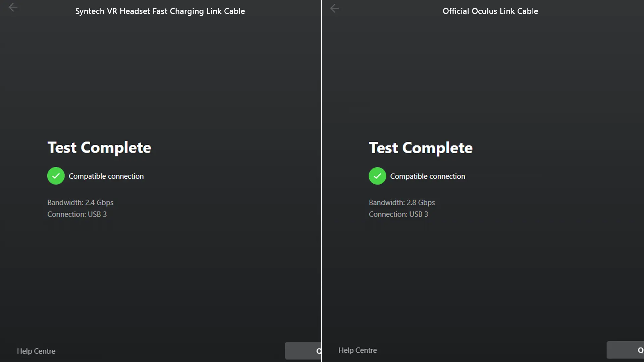
Task: Click Test Complete heading in Oculus panel
Action: 421,148
